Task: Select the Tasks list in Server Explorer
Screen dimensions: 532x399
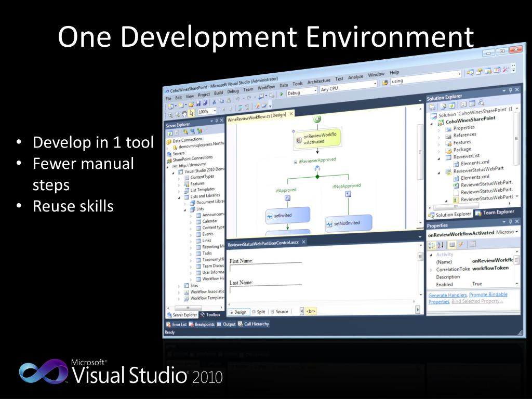Action: click(x=207, y=253)
